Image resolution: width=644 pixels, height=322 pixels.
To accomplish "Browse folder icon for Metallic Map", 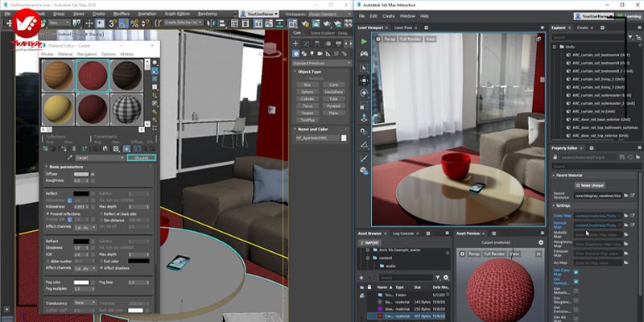I will pos(626,234).
